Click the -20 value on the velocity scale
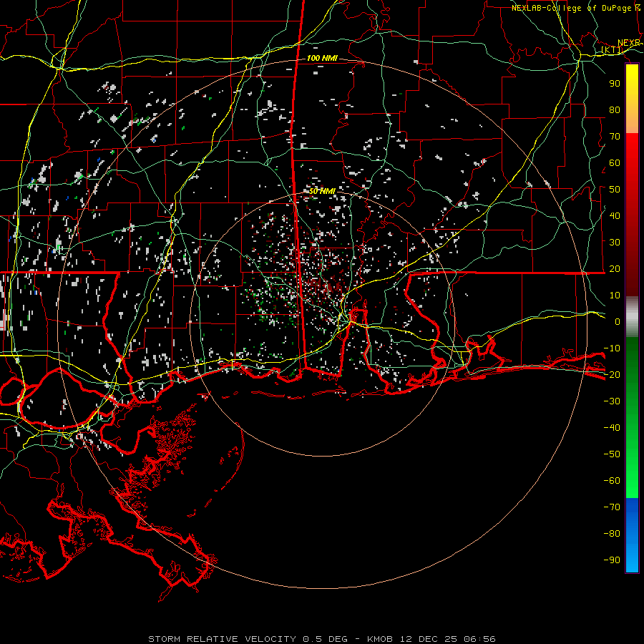644x644 pixels. (x=612, y=374)
